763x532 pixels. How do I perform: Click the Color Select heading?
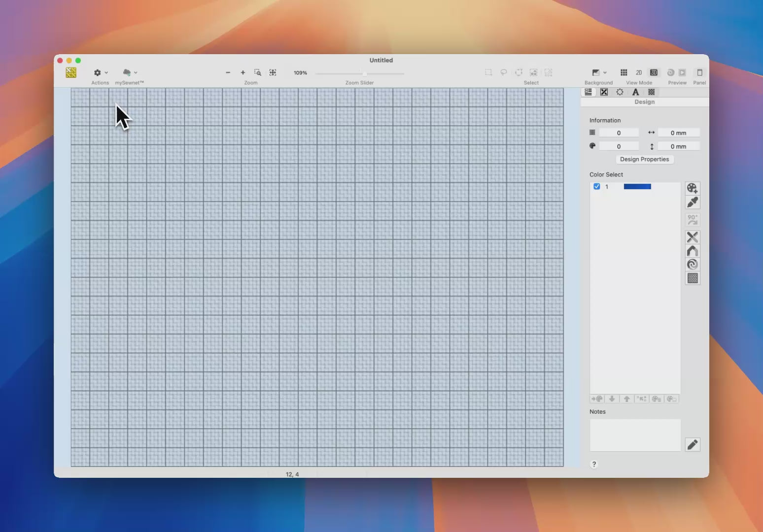pos(606,174)
